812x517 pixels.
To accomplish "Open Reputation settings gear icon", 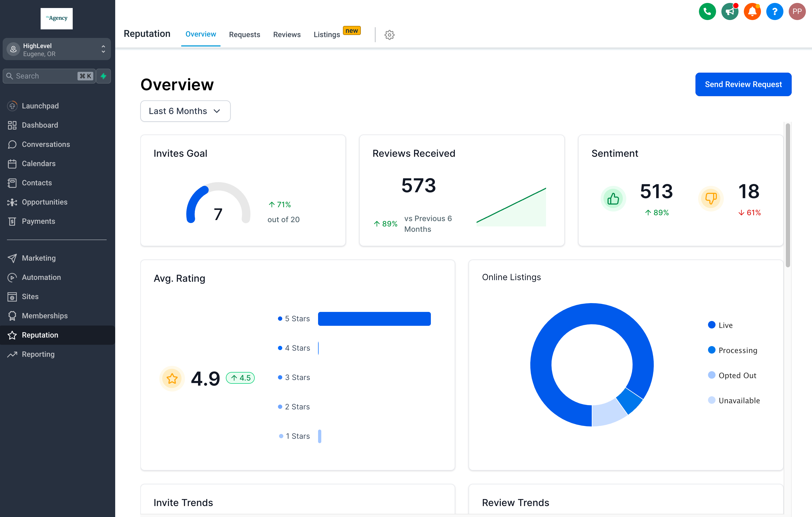I will (389, 35).
